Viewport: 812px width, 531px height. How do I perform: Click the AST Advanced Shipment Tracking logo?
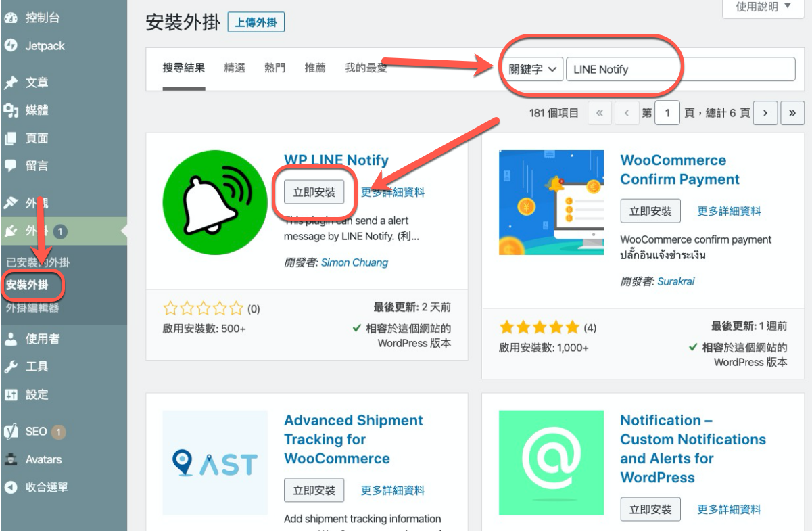coord(215,463)
